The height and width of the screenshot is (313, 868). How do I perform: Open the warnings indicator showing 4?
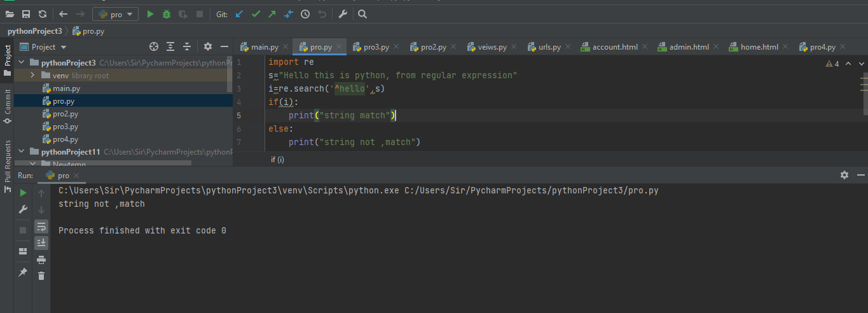(832, 64)
